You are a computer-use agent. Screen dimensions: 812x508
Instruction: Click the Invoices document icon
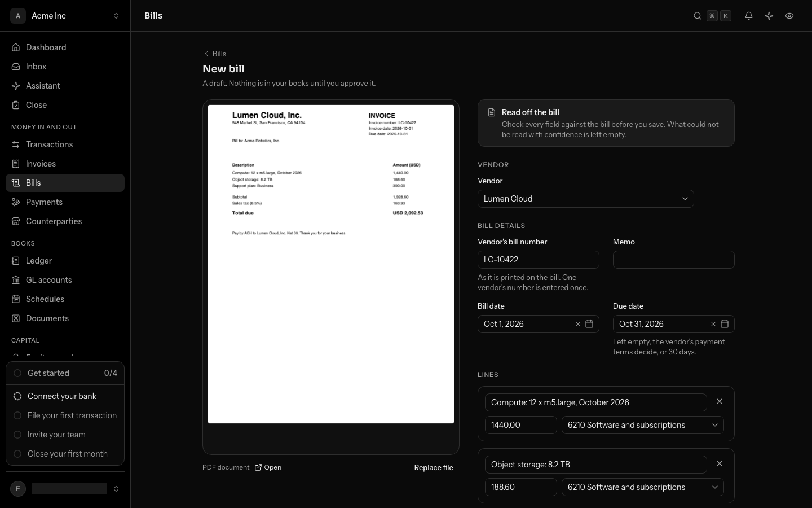point(16,164)
